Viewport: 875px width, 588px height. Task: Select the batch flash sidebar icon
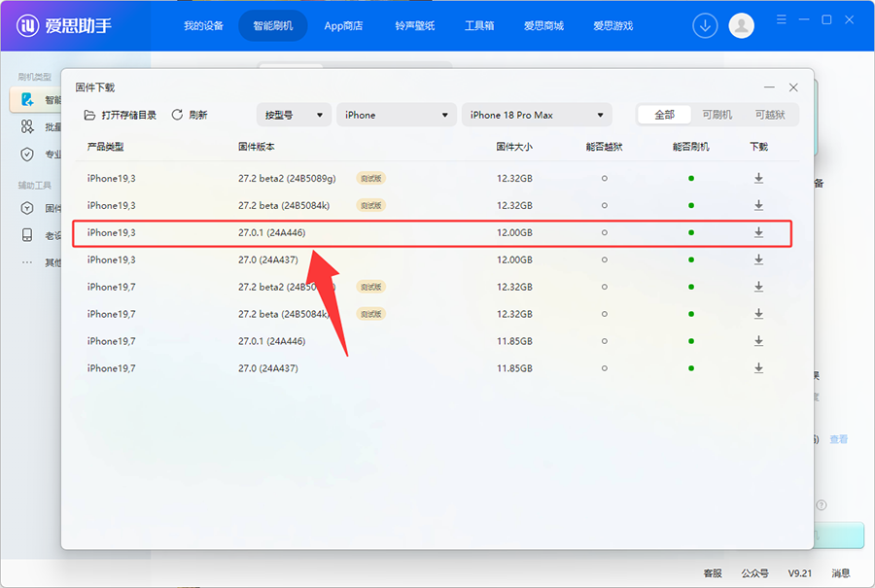[x=27, y=126]
